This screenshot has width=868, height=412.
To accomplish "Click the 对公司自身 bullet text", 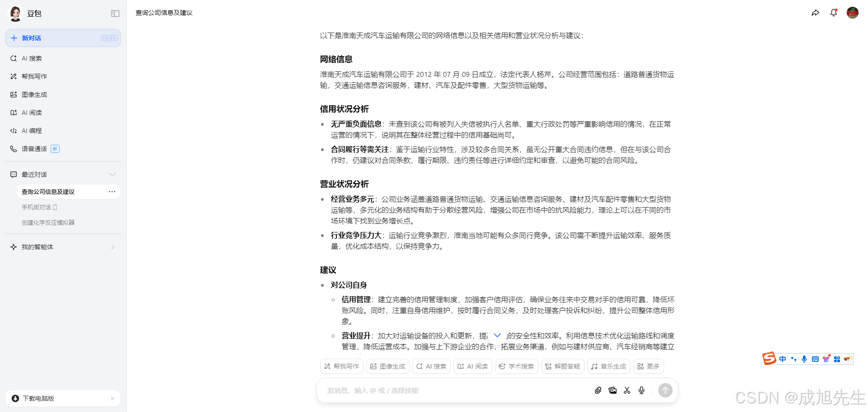I will 349,285.
